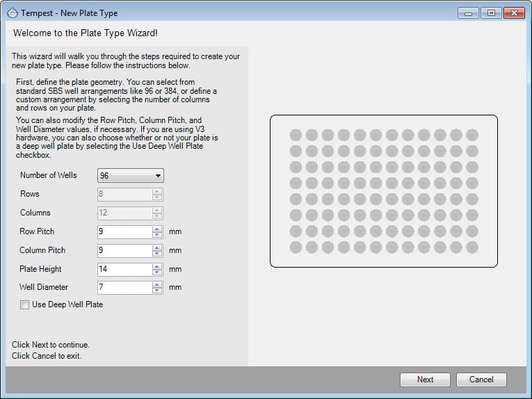Click the Plate Height input field

point(124,269)
